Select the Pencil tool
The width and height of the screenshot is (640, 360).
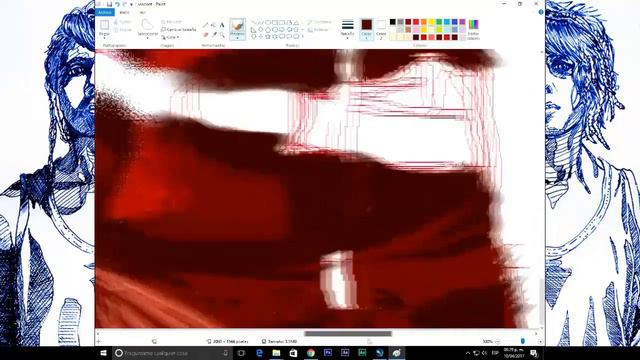point(206,25)
